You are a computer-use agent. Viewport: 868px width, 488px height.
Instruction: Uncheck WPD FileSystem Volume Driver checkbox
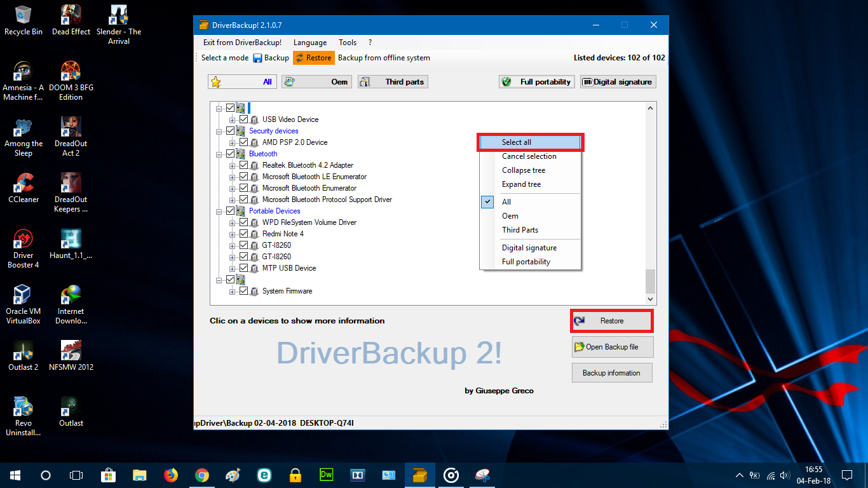coord(243,222)
